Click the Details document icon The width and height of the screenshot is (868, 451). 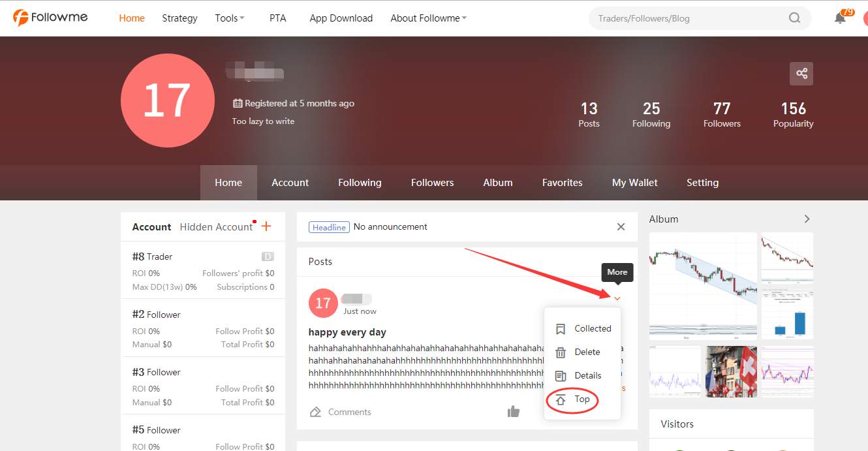561,376
